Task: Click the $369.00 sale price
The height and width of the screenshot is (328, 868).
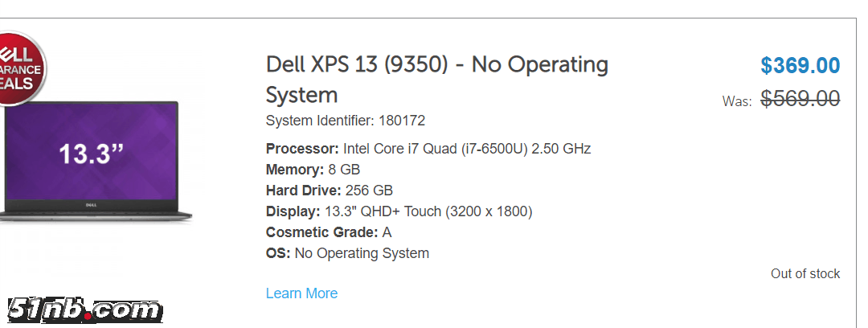Action: pyautogui.click(x=800, y=66)
